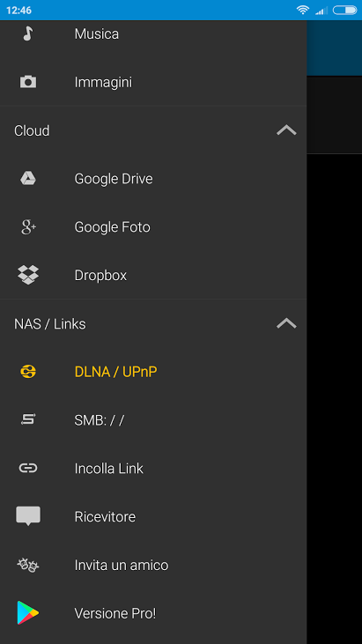Select the DLNA / UPnP menu item

pyautogui.click(x=153, y=372)
